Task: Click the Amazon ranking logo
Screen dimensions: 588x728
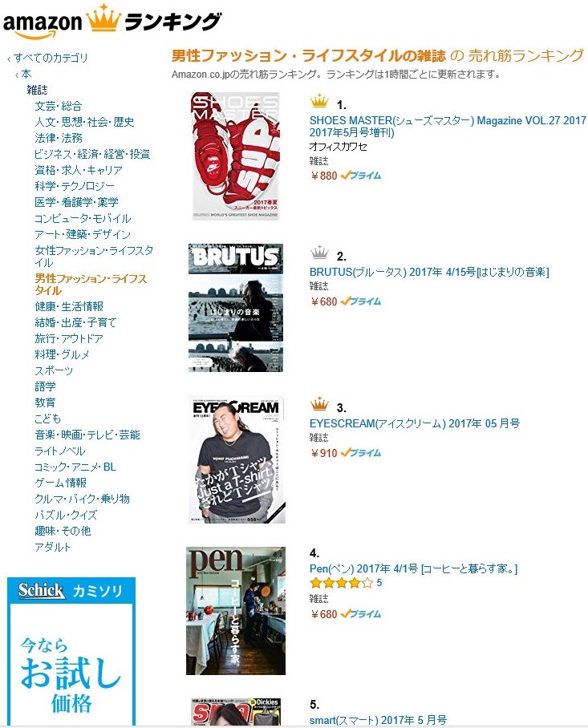Action: (x=112, y=21)
